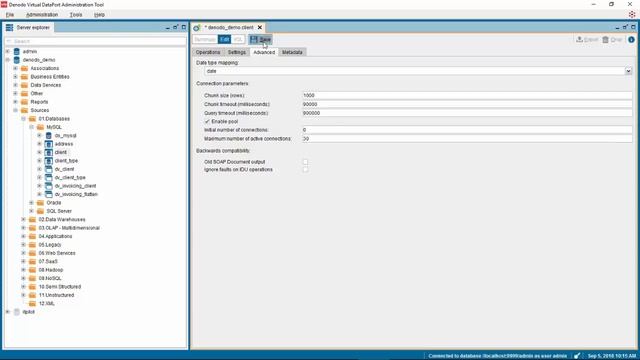The image size is (640, 360).
Task: Click the dv_invoicing_client view icon
Action: point(49,186)
